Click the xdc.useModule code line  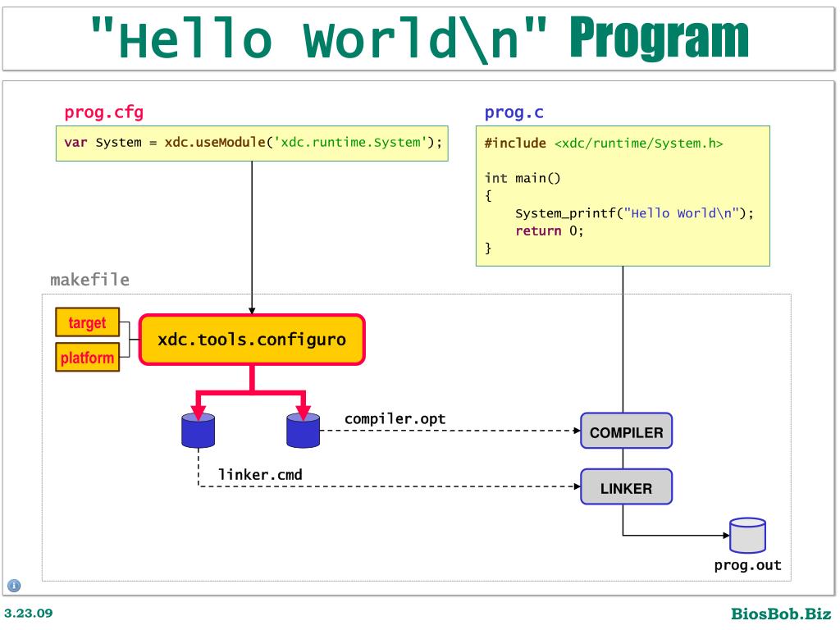click(253, 143)
